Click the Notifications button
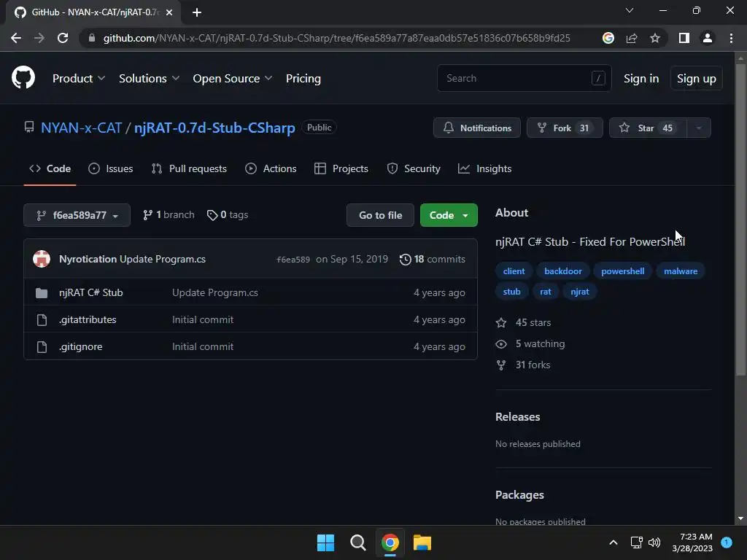This screenshot has height=560, width=747. pos(477,128)
